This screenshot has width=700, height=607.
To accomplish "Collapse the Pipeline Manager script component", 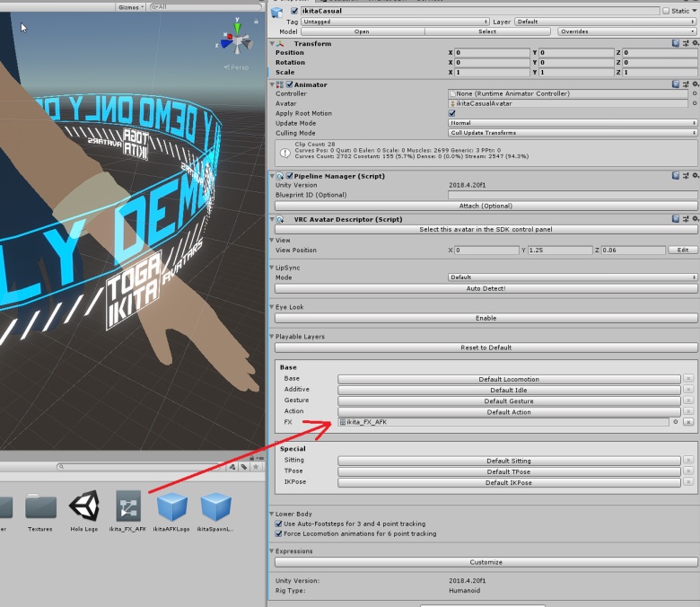I will (x=272, y=176).
